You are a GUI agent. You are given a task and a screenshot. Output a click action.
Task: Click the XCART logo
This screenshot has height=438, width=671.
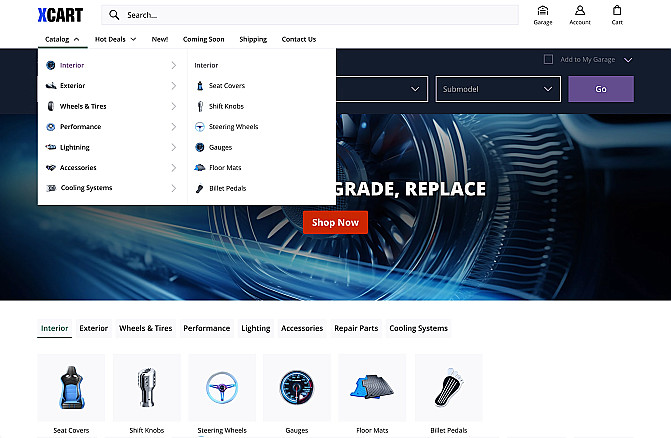(60, 15)
